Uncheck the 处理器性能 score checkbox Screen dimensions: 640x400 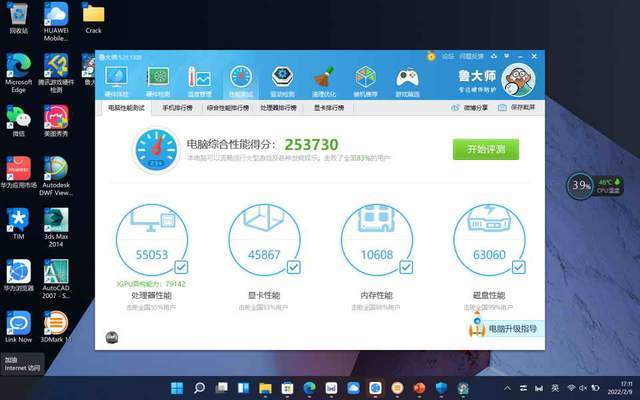[x=181, y=267]
